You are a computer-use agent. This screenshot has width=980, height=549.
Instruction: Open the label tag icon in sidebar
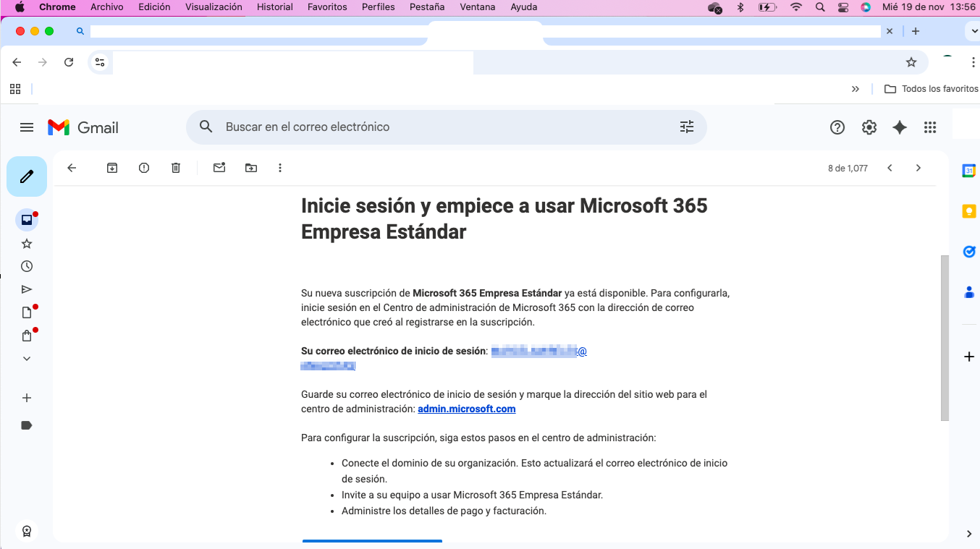pos(27,425)
